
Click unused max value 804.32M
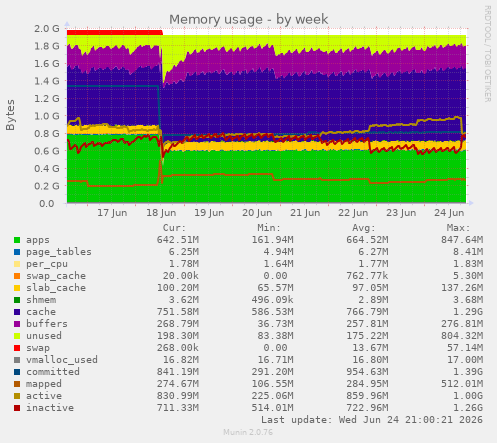[462, 336]
